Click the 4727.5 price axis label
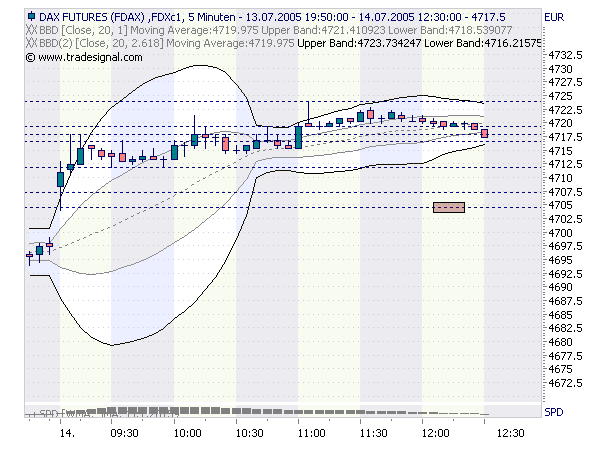Viewport: 600px width, 450px height. (566, 82)
